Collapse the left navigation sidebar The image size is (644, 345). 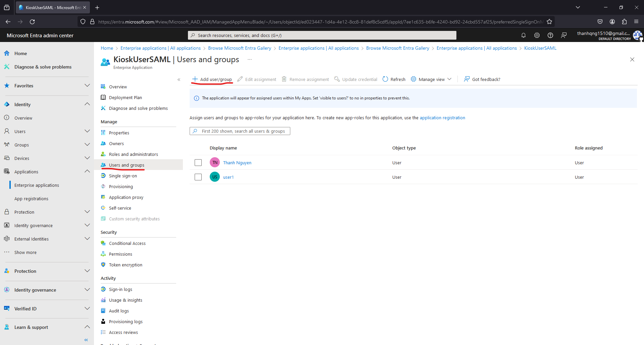pos(86,340)
